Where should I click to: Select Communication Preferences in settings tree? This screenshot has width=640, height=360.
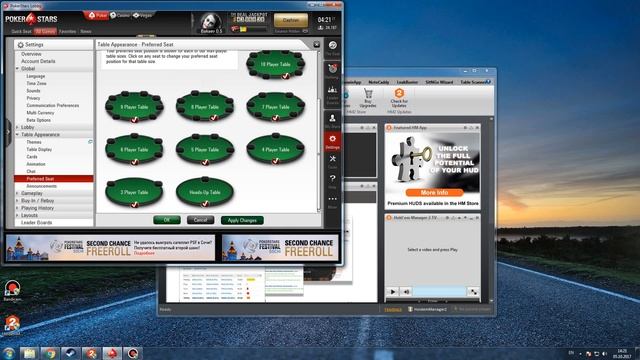(53, 105)
